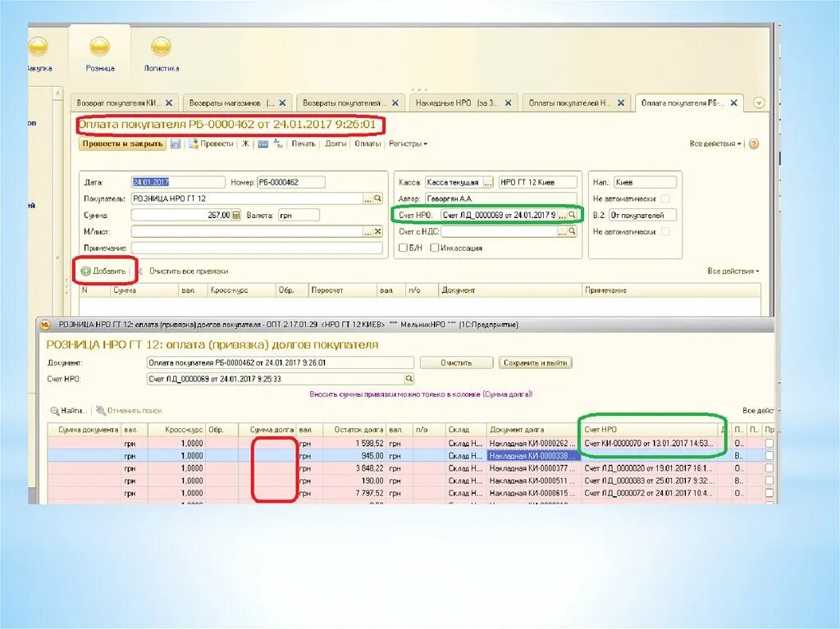
Task: Open the tab list dropdown arrow
Action: pyautogui.click(x=759, y=103)
